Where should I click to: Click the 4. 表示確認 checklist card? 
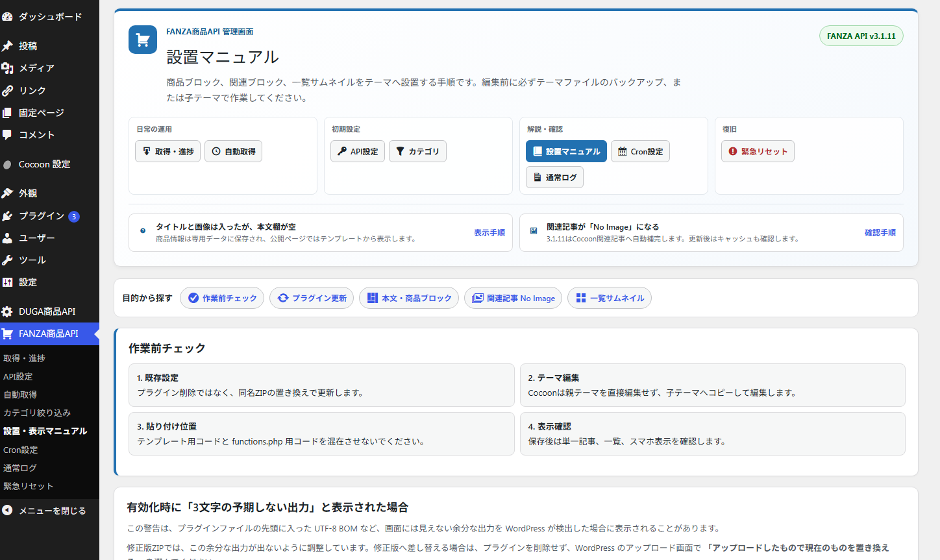[713, 433]
